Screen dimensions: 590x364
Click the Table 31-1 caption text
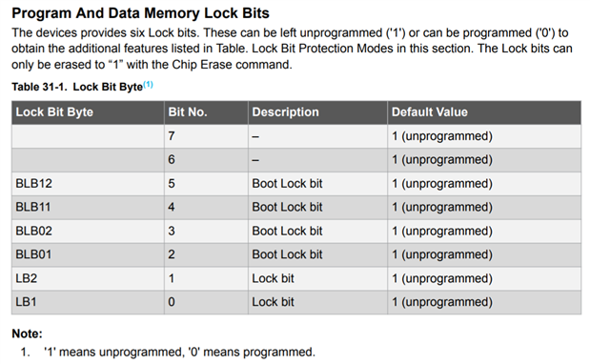(77, 87)
